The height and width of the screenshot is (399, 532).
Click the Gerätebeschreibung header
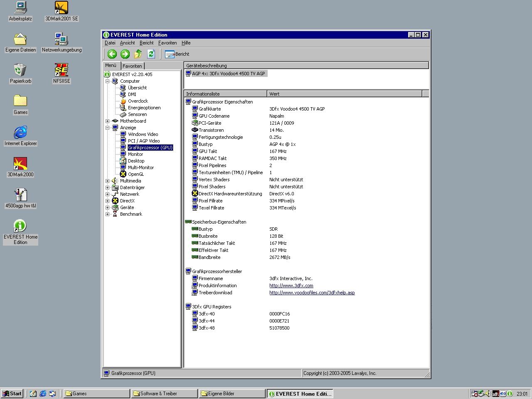tap(306, 66)
